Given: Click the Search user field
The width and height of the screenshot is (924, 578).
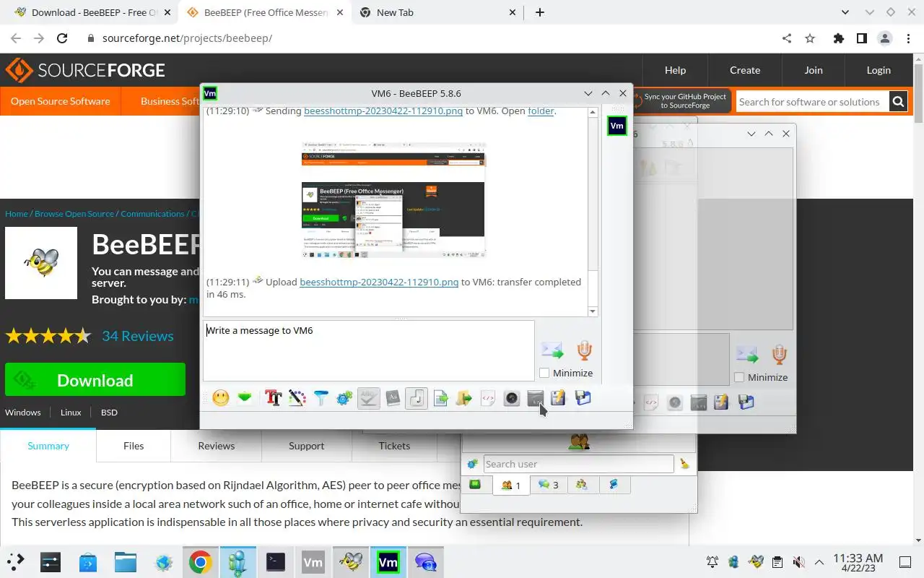Looking at the screenshot, I should click(578, 464).
